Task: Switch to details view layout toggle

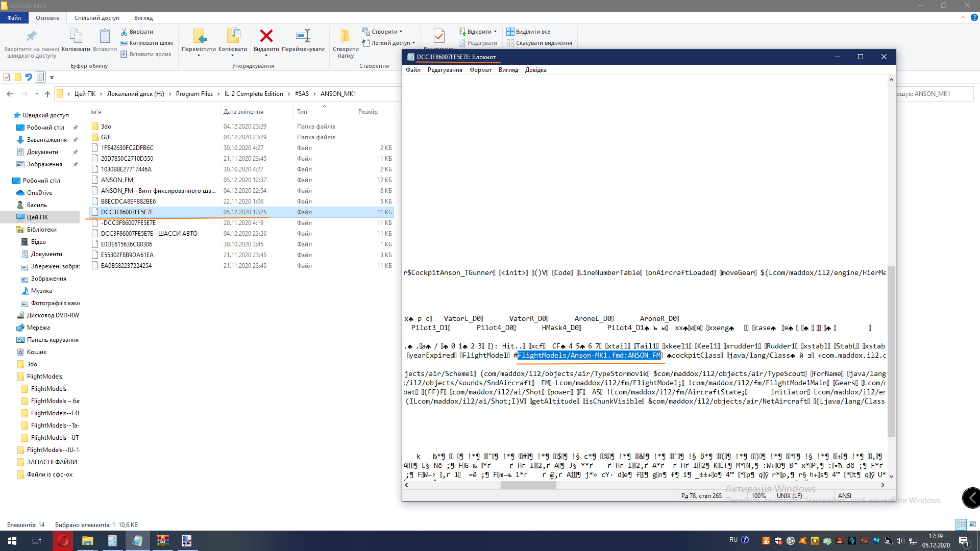Action: [x=961, y=524]
